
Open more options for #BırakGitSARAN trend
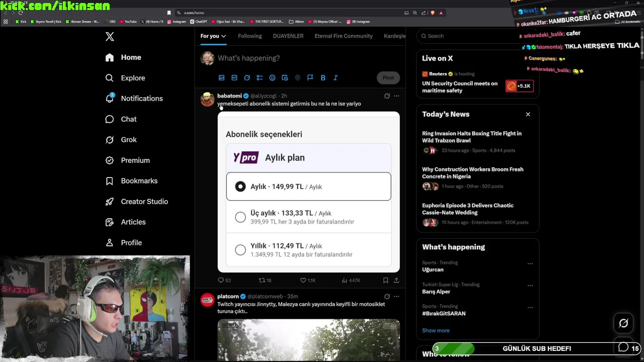[530, 307]
